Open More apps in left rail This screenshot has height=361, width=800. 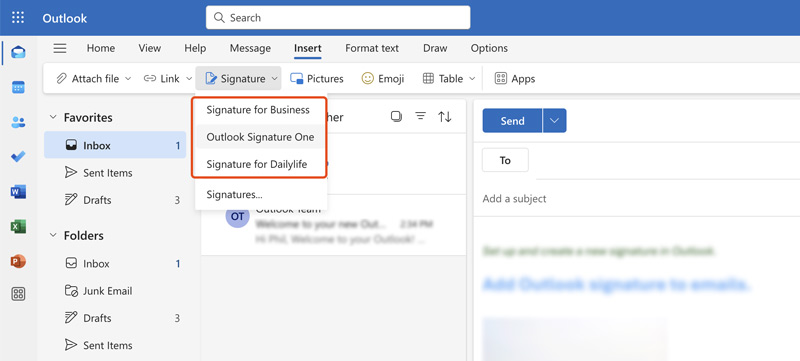(x=18, y=294)
